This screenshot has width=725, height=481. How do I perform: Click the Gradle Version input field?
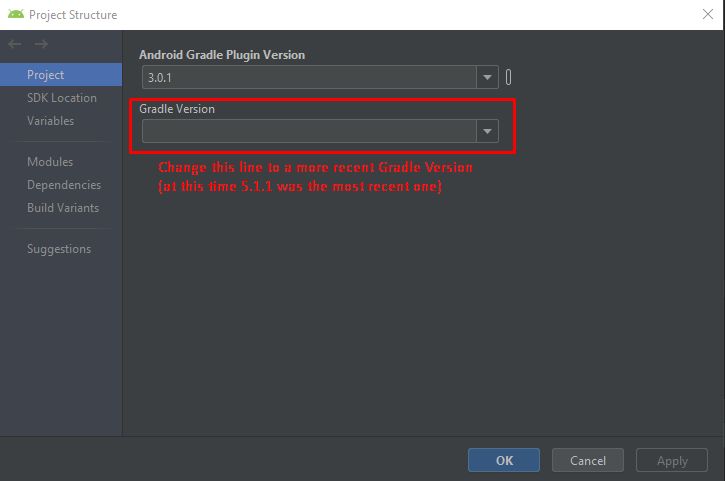point(309,131)
